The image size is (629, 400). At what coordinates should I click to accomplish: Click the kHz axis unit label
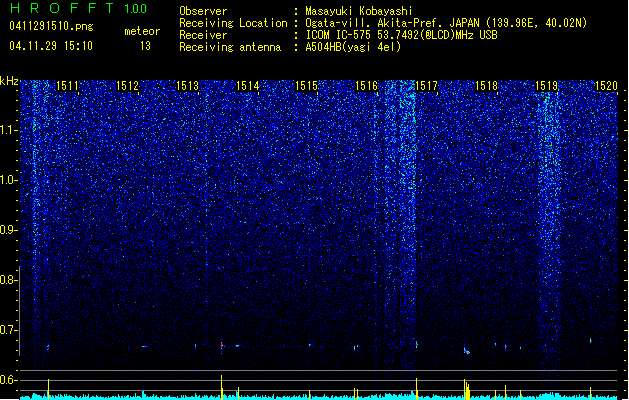[9, 81]
